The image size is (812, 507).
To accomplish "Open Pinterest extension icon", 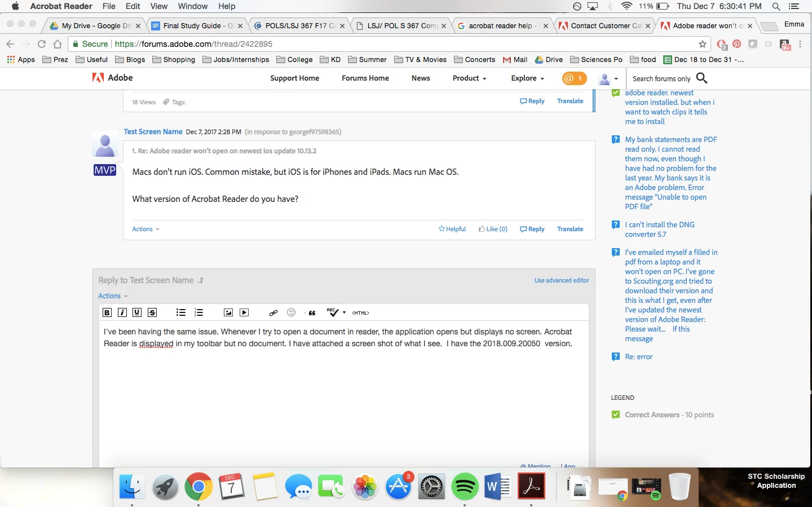I will [x=736, y=44].
